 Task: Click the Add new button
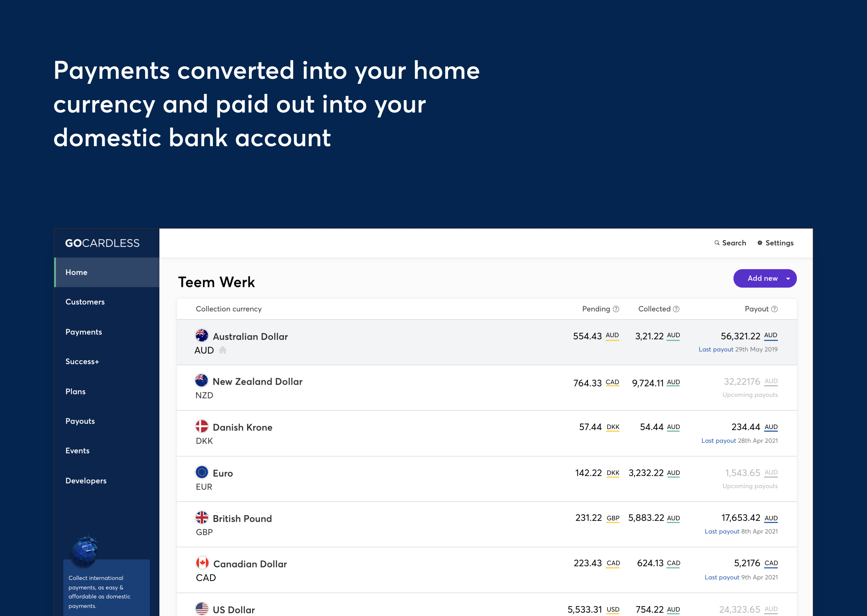tap(763, 278)
